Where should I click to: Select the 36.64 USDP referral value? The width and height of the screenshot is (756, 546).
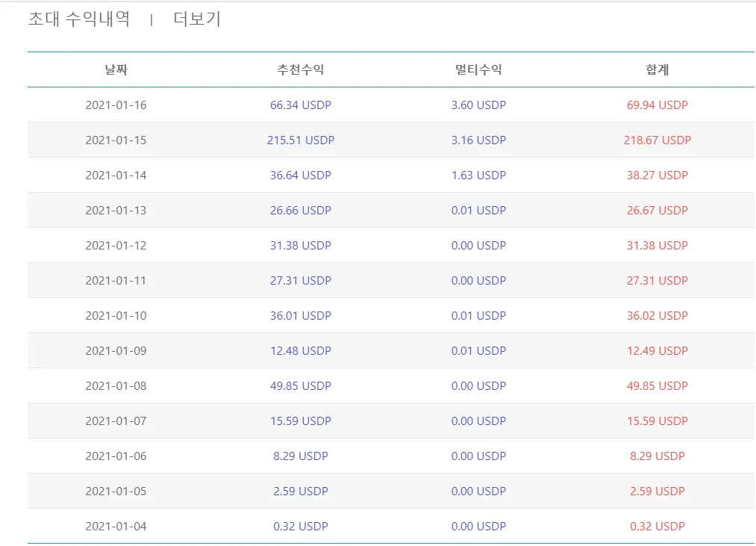(x=300, y=176)
